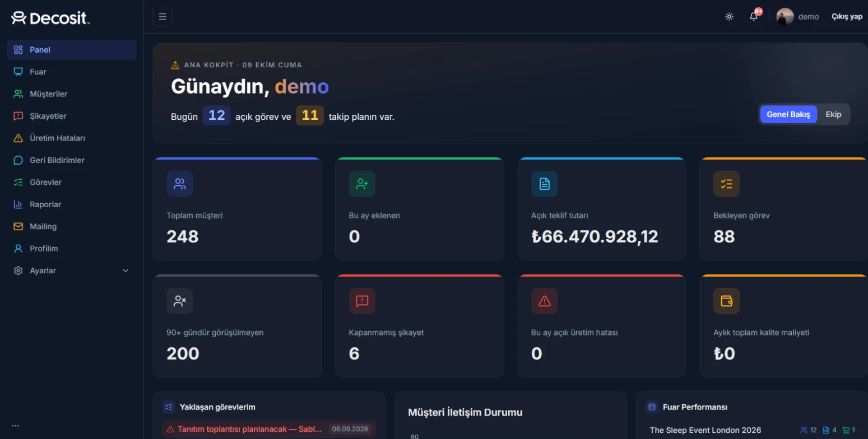Click the Çıkış yap logout link
The image size is (868, 439).
pyautogui.click(x=847, y=17)
